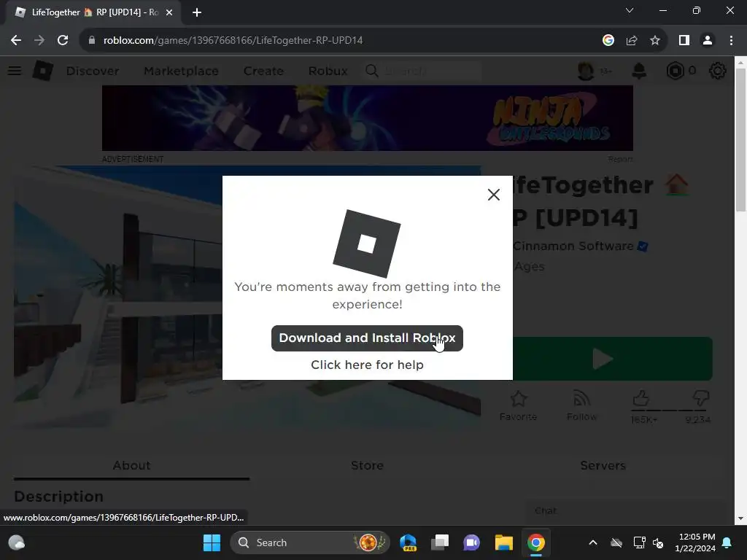Close the LifeTogether tab
The width and height of the screenshot is (747, 560).
[169, 12]
